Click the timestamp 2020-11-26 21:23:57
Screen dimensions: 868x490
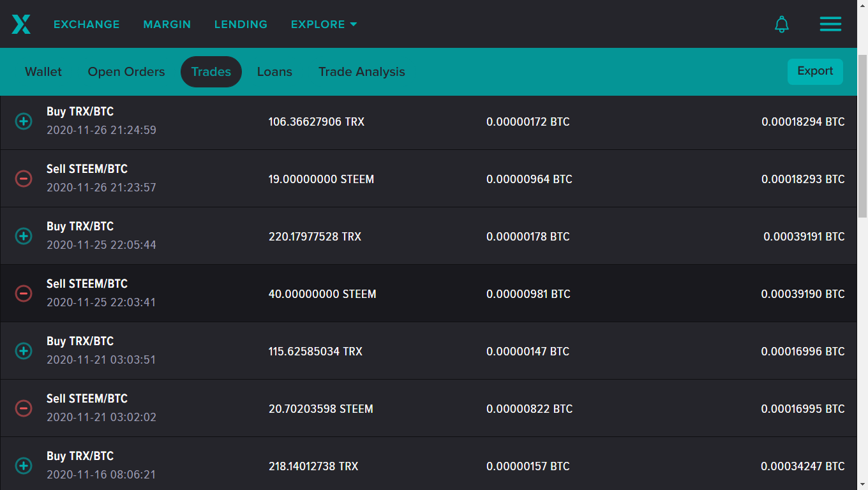pyautogui.click(x=101, y=188)
